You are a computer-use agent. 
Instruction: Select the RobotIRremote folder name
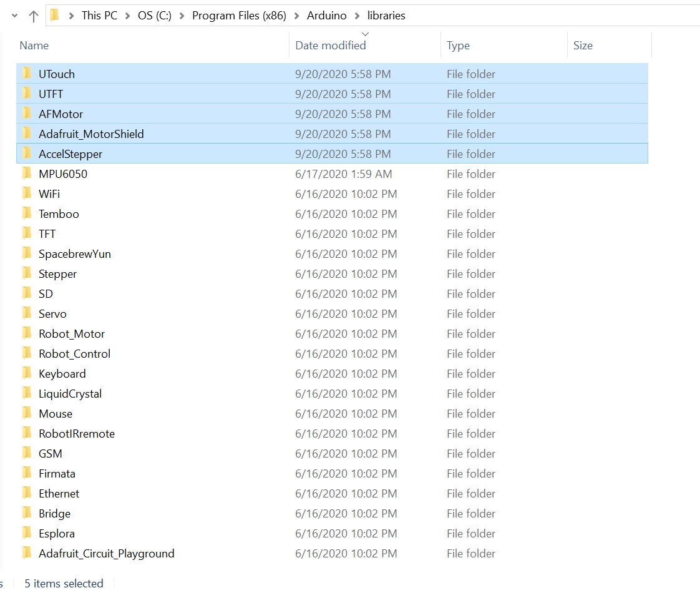(x=77, y=434)
